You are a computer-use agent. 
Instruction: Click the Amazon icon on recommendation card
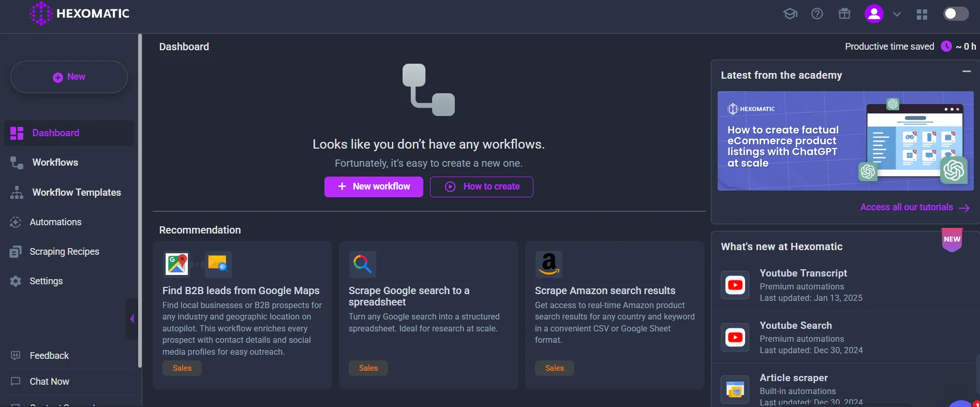(548, 264)
